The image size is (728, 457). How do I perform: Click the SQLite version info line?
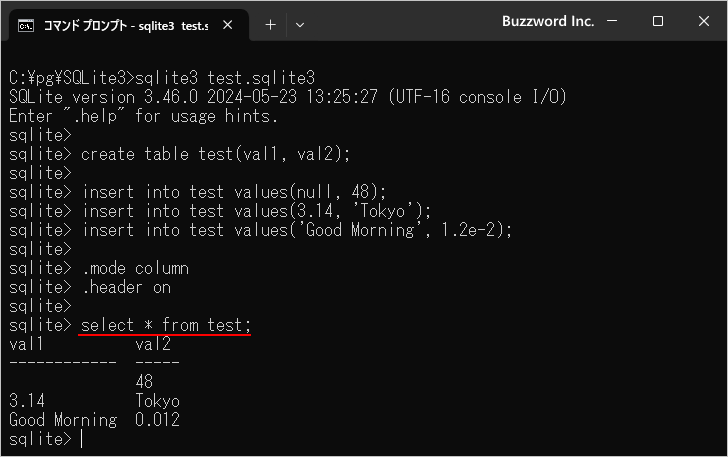pyautogui.click(x=288, y=97)
